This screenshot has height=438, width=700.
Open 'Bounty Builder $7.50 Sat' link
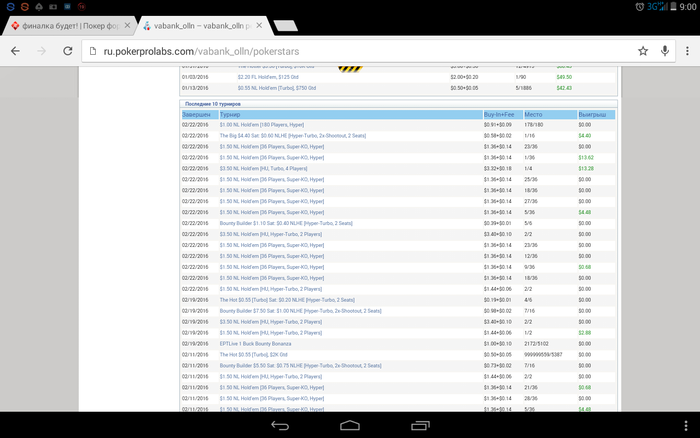pyautogui.click(x=300, y=311)
